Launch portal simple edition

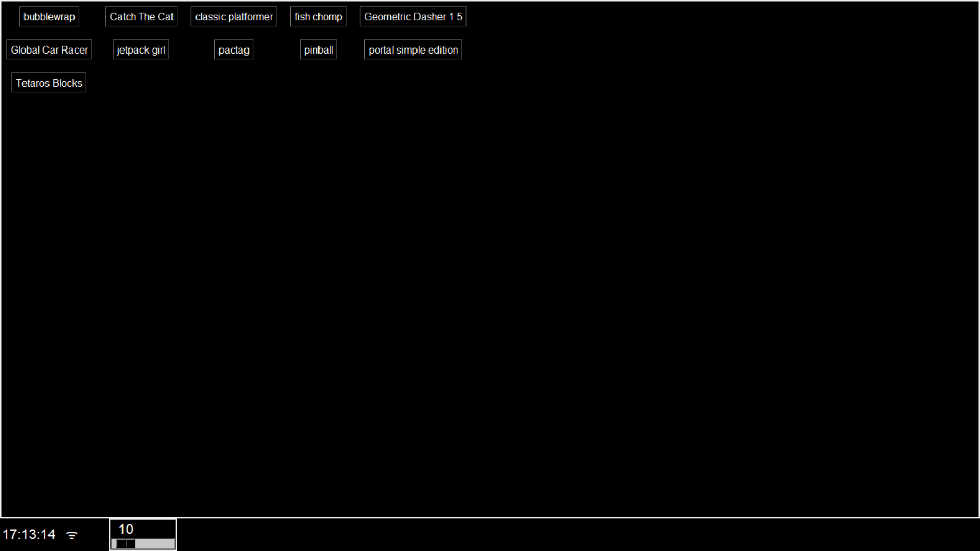coord(413,50)
